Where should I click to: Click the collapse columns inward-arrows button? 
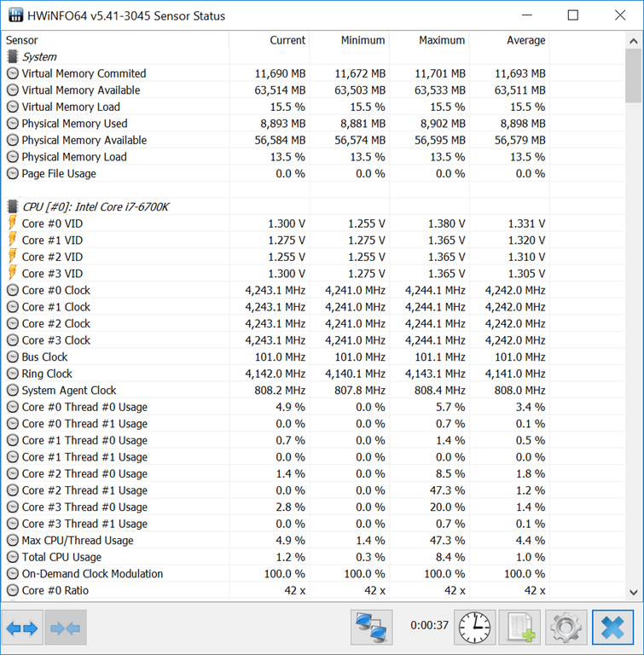pyautogui.click(x=66, y=628)
